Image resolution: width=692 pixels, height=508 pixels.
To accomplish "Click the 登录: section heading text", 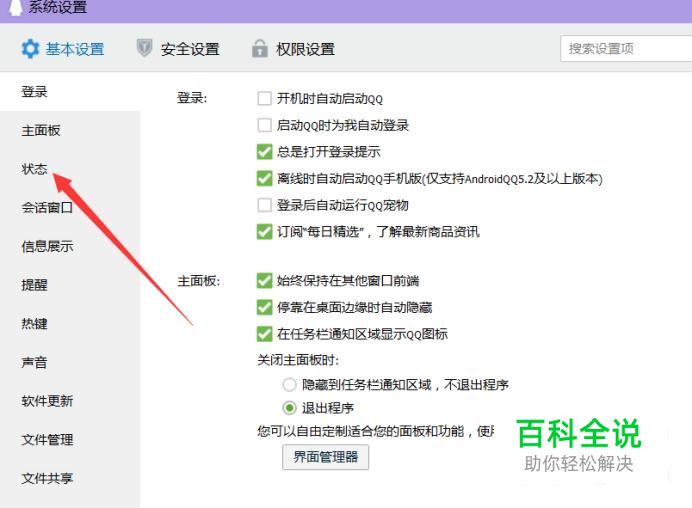I will click(x=192, y=98).
